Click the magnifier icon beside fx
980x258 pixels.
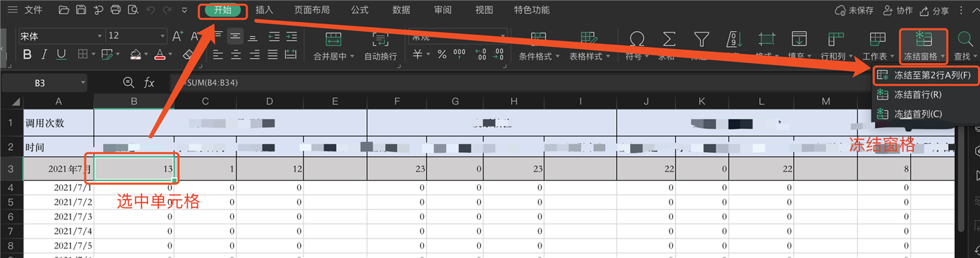point(128,82)
